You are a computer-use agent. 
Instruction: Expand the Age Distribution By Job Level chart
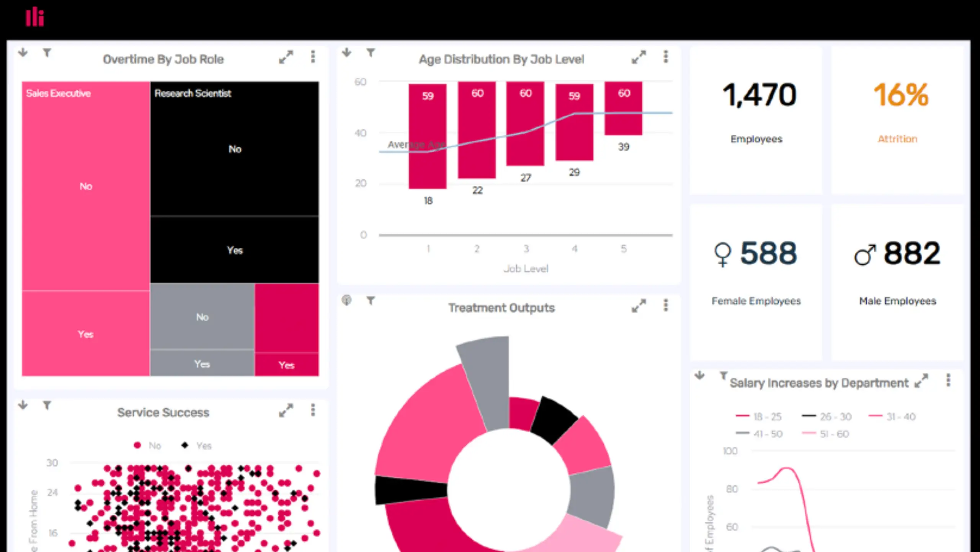(639, 57)
